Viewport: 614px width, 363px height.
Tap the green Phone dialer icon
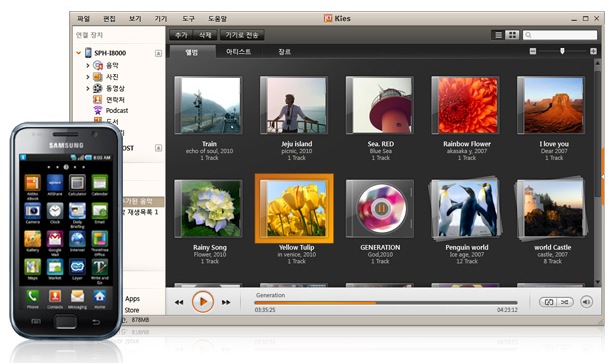(33, 296)
